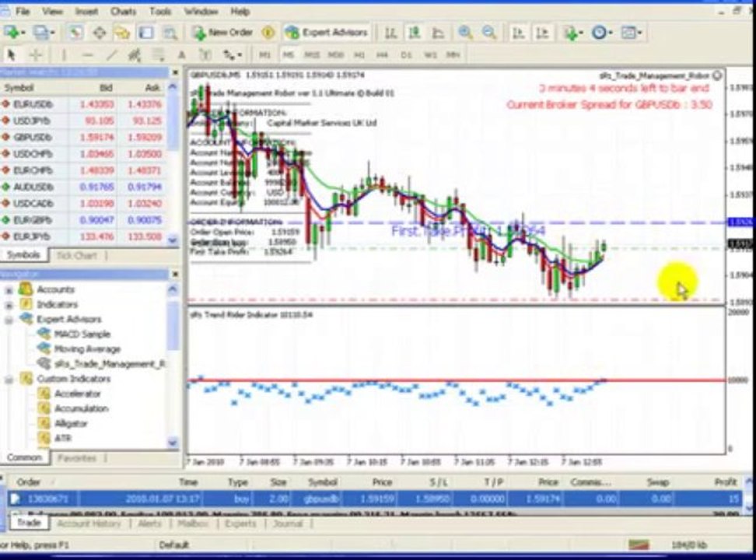Switch to H1 timeframe

coord(359,55)
